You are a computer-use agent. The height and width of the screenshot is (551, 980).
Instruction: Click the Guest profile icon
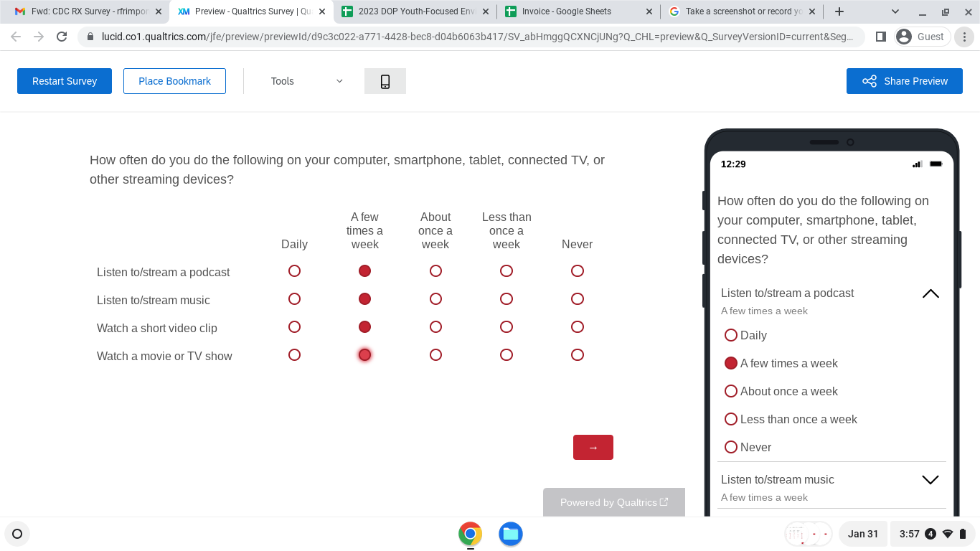922,37
